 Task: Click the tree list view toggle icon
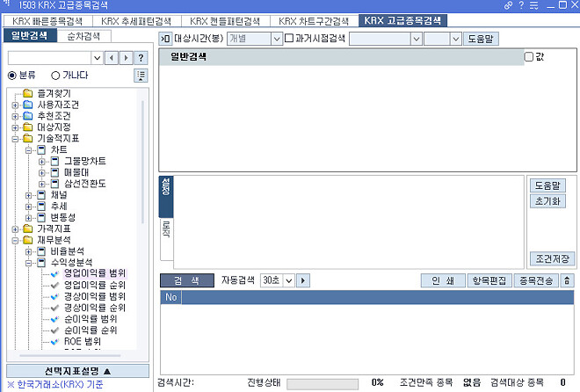(x=141, y=76)
